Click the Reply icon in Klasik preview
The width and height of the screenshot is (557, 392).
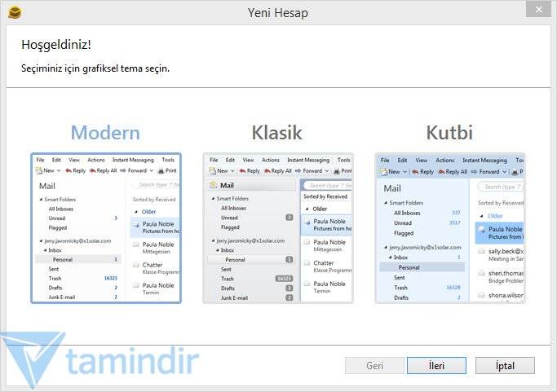click(x=241, y=171)
